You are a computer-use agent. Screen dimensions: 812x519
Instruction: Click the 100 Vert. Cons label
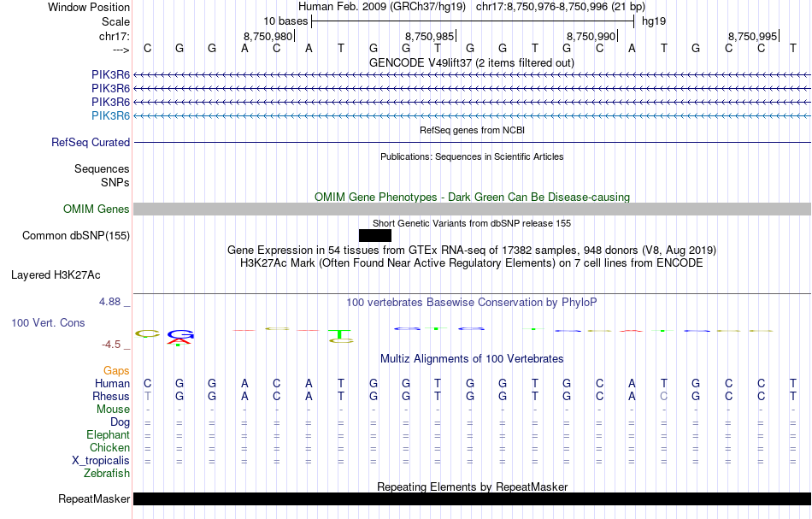pyautogui.click(x=48, y=322)
